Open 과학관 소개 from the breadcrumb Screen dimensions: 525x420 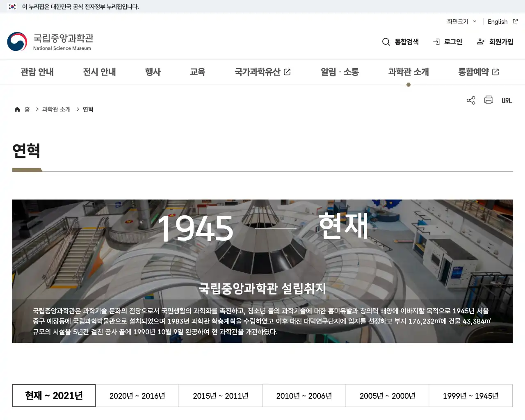(56, 109)
